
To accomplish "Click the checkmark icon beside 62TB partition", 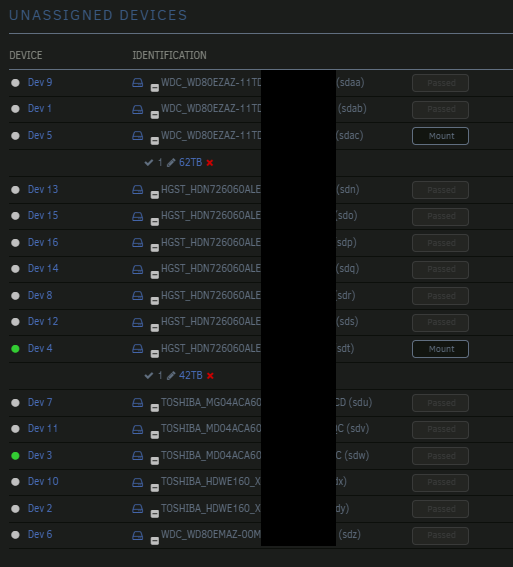I will click(x=149, y=163).
